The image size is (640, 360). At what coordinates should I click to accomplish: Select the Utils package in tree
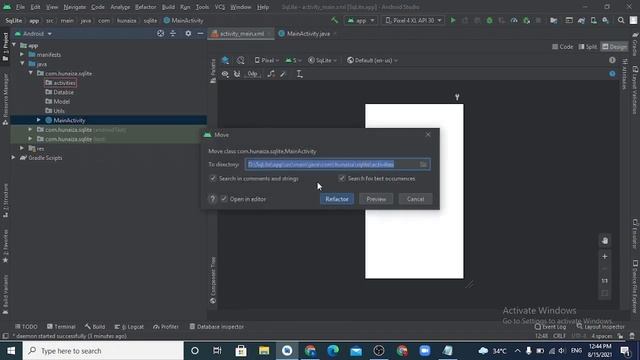coord(56,111)
